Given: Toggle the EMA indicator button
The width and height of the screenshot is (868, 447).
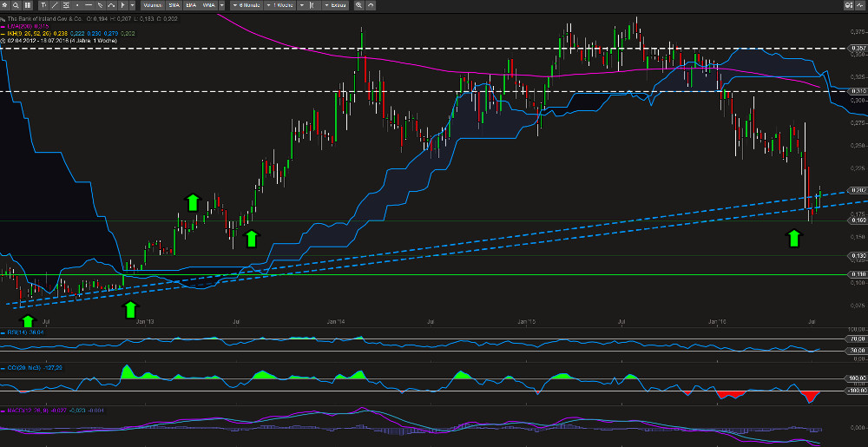Looking at the screenshot, I should (191, 5).
